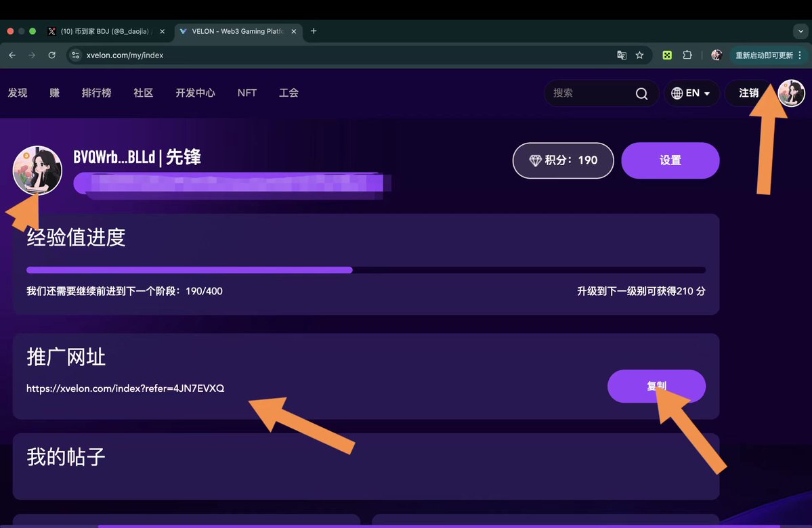Click the 我的帖子 heading
Image resolution: width=812 pixels, height=528 pixels.
pyautogui.click(x=66, y=457)
